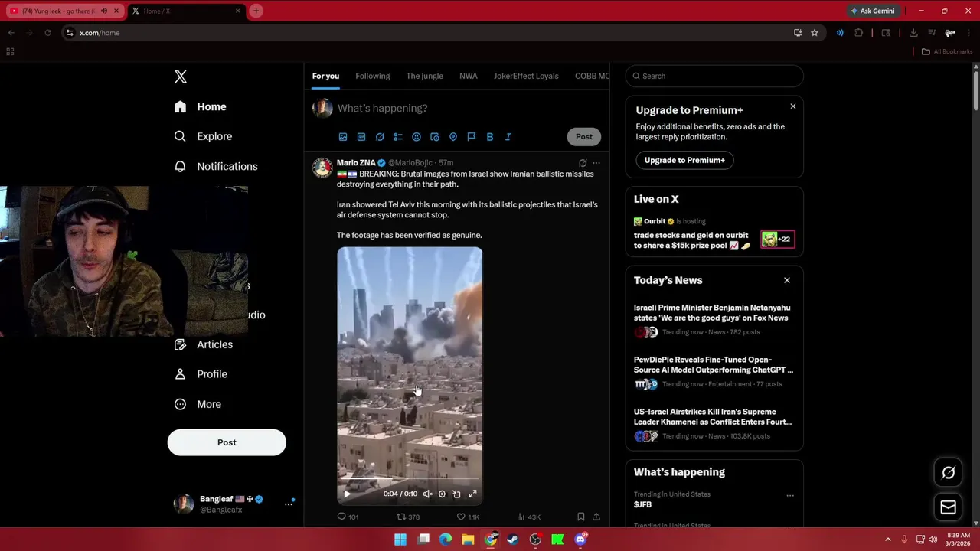Open more options on Mario ZNA tweet
980x551 pixels.
point(596,163)
